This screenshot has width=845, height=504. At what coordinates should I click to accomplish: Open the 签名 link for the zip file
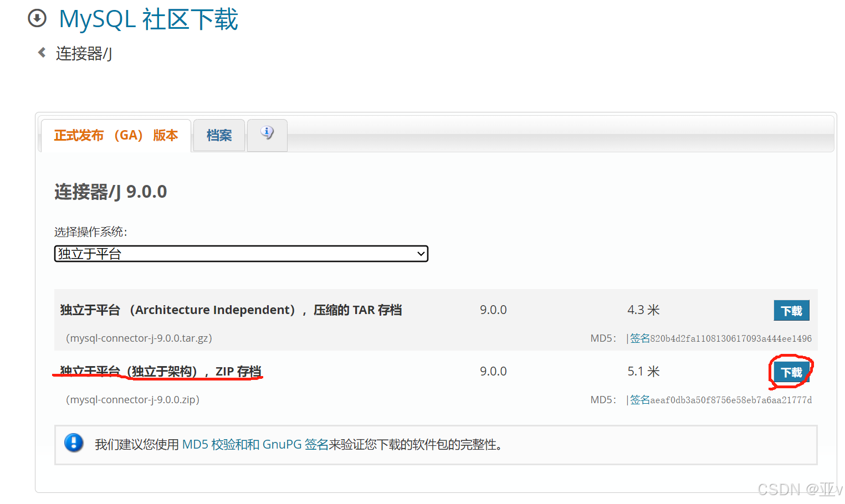(640, 400)
